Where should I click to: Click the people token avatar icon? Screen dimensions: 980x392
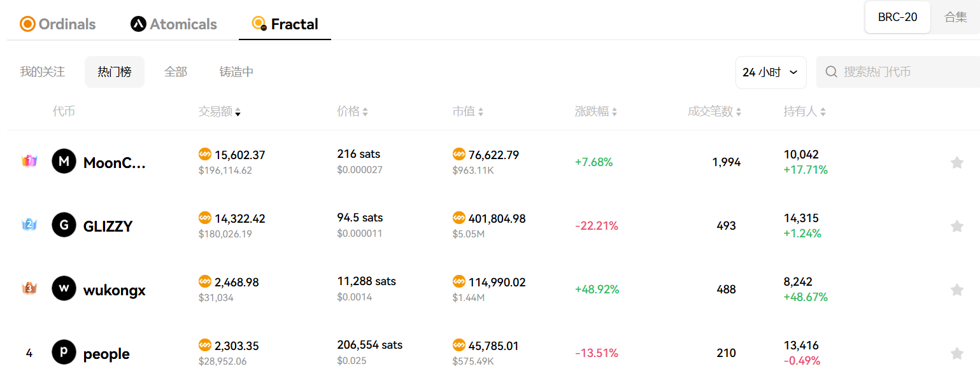[64, 353]
